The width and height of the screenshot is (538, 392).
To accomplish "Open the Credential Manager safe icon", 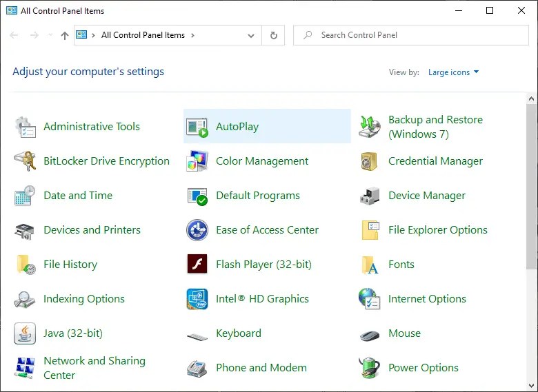I will coord(369,161).
